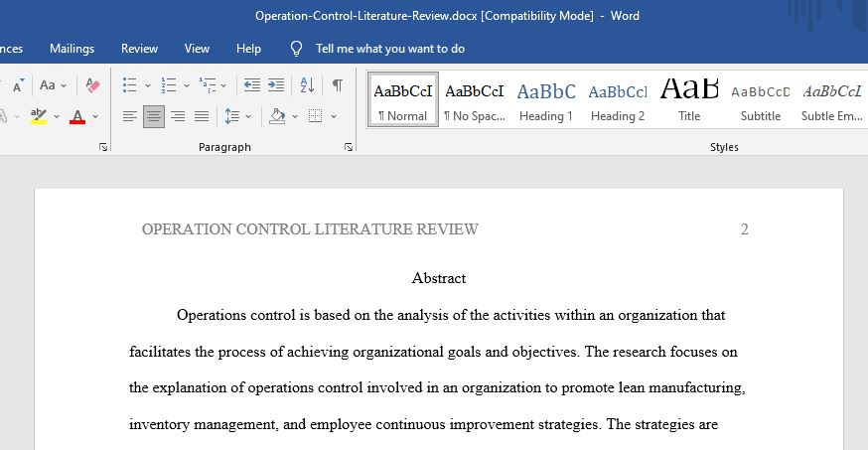The image size is (868, 450).
Task: Click the Numbering list icon
Action: 168,85
